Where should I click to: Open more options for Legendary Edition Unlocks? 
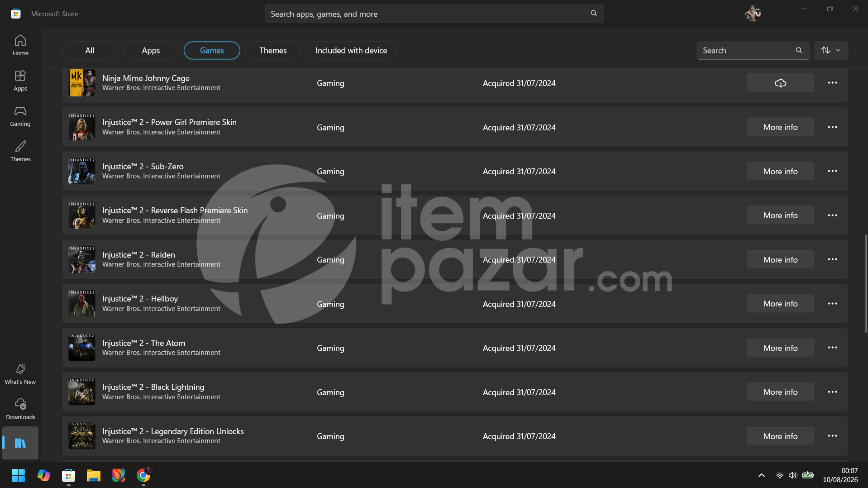(832, 436)
